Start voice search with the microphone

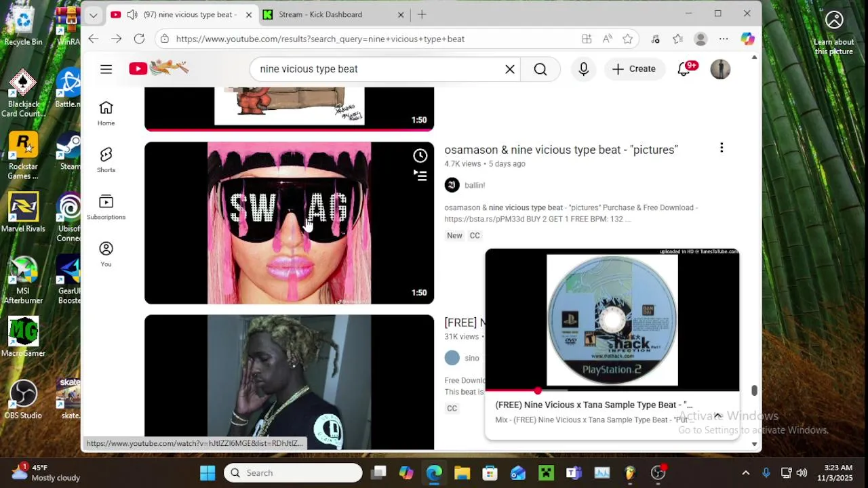583,68
